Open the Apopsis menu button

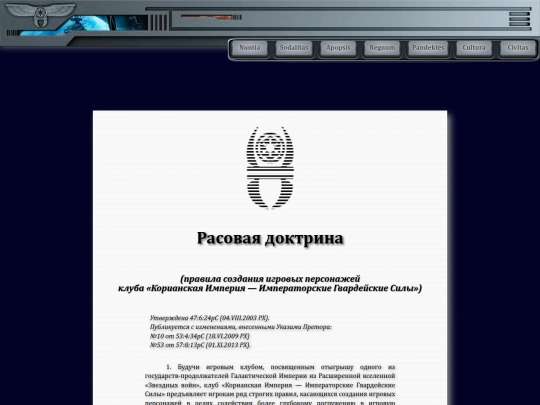(x=338, y=48)
